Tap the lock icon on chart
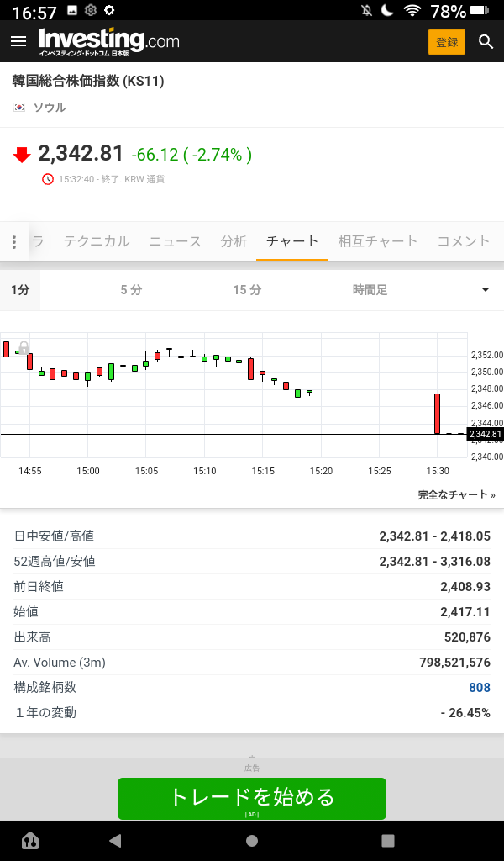This screenshot has height=861, width=504. pos(24,347)
